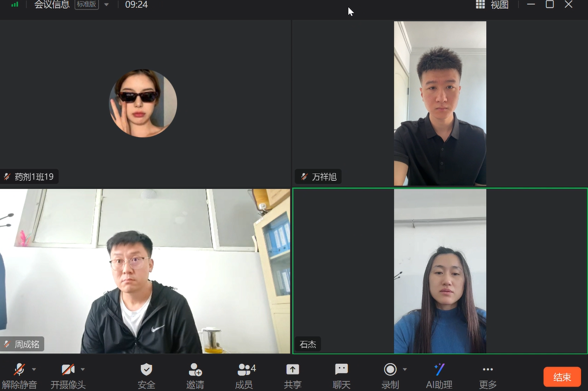Open the 标准版 dropdown arrow in title bar
Viewport: 588px width, 391px height.
[x=107, y=5]
